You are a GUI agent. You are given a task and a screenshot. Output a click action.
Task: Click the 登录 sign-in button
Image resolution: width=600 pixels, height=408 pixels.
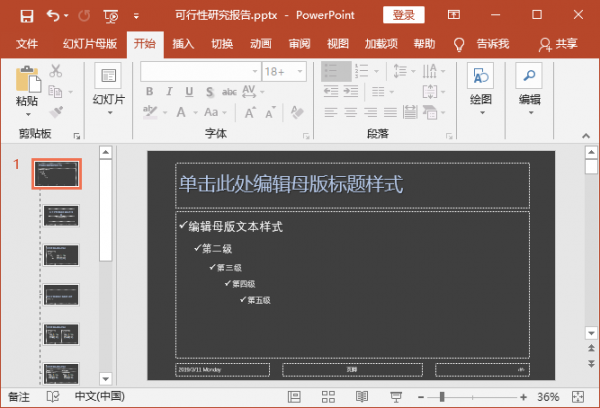click(x=404, y=16)
